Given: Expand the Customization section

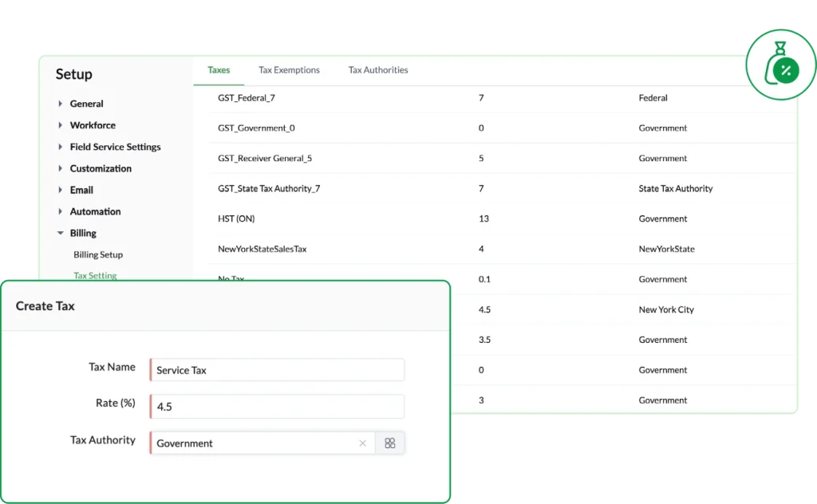Looking at the screenshot, I should point(61,168).
